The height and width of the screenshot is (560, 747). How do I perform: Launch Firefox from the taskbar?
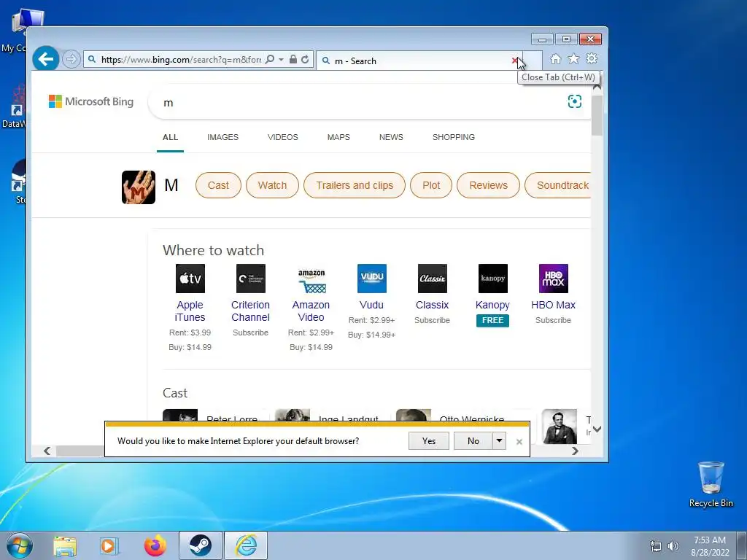[x=155, y=545]
